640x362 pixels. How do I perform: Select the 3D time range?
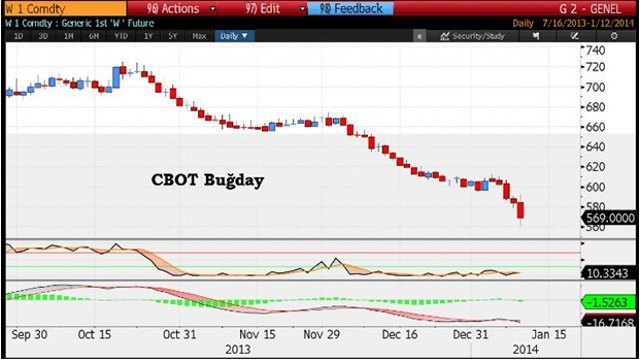pyautogui.click(x=43, y=36)
